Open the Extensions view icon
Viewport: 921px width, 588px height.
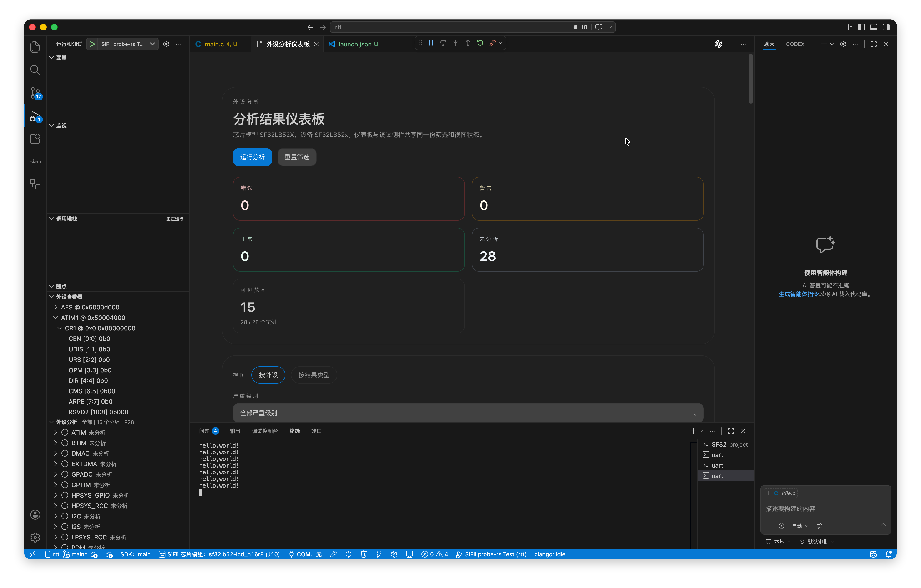point(35,139)
